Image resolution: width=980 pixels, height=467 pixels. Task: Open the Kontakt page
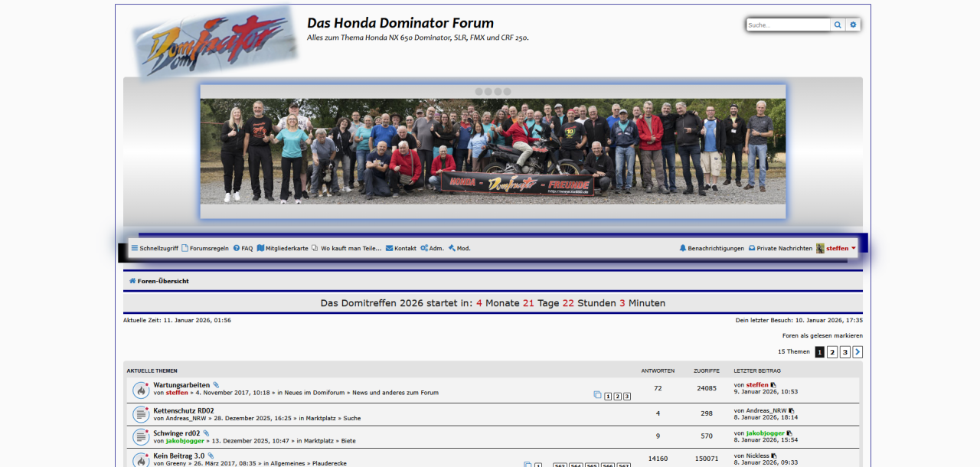[x=401, y=249]
